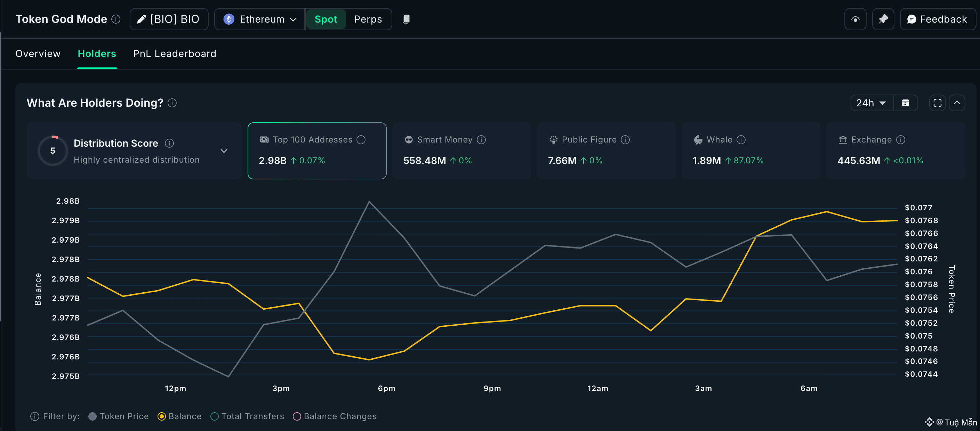Select the Perps market toggle
The width and height of the screenshot is (980, 431).
pyautogui.click(x=368, y=19)
